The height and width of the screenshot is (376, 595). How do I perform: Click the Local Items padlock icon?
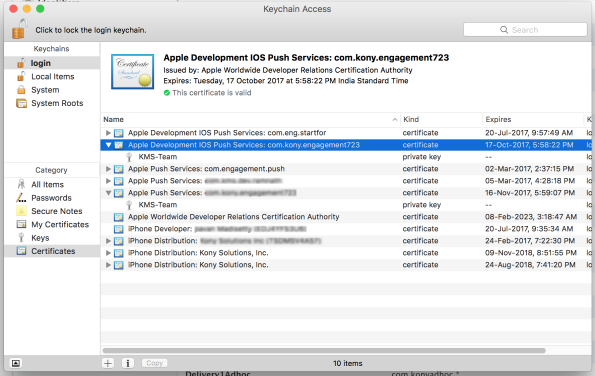pos(21,76)
